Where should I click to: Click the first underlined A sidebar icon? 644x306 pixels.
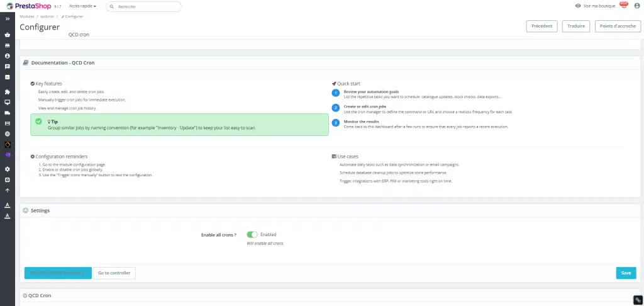click(x=8, y=205)
